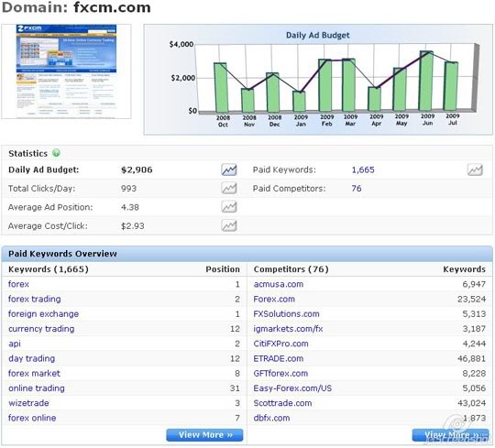Screen dimensions: 495x448
Task: Click View More under the Competitors list
Action: [450, 435]
